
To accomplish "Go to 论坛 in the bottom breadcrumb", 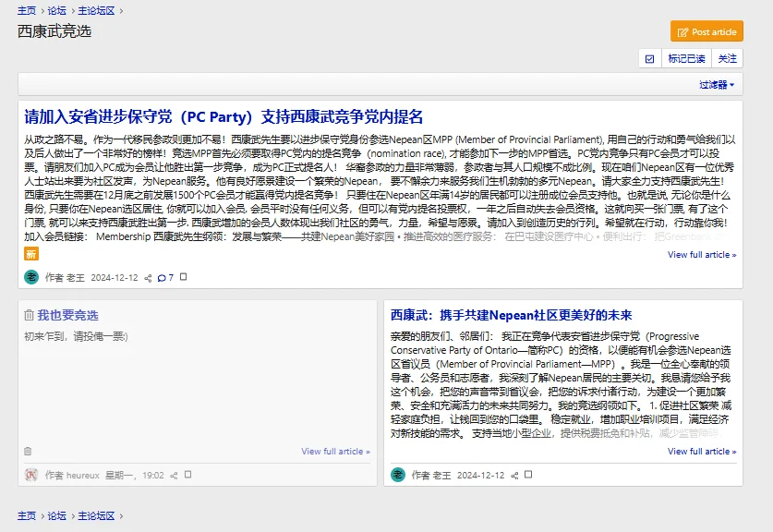I will pyautogui.click(x=56, y=515).
